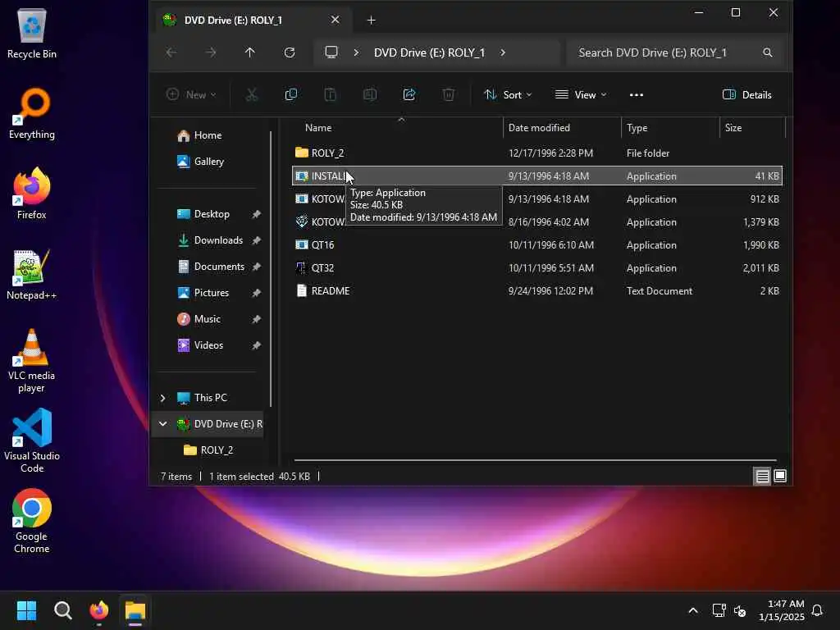Switch to details list view icon
Screen dimensions: 840x630
click(762, 476)
